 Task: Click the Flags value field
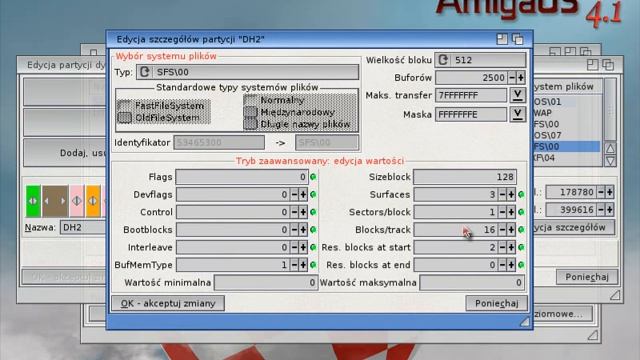coord(242,177)
